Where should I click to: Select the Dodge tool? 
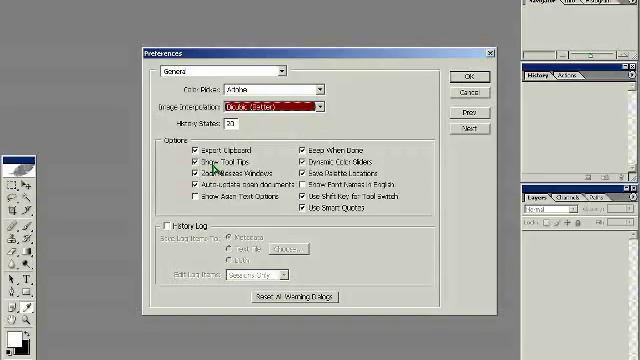click(x=26, y=264)
